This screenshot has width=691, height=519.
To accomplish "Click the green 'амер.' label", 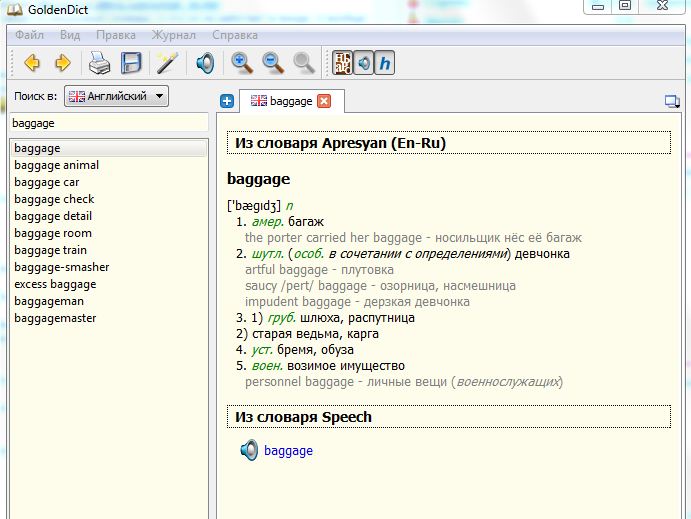I will pyautogui.click(x=267, y=222).
